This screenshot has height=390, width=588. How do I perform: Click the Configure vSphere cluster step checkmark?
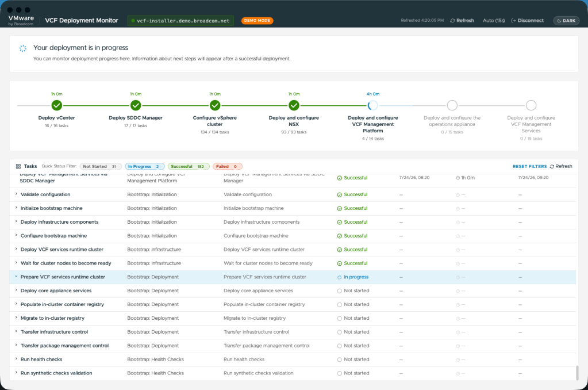215,105
